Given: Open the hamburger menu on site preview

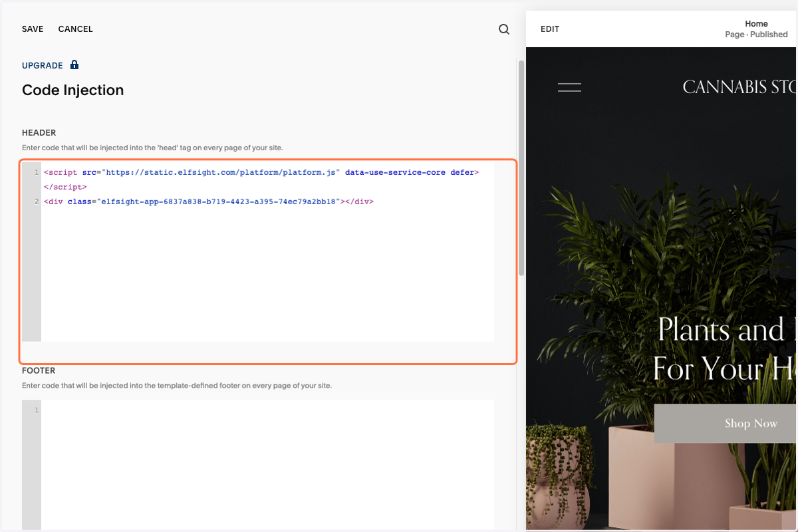Looking at the screenshot, I should tap(569, 87).
